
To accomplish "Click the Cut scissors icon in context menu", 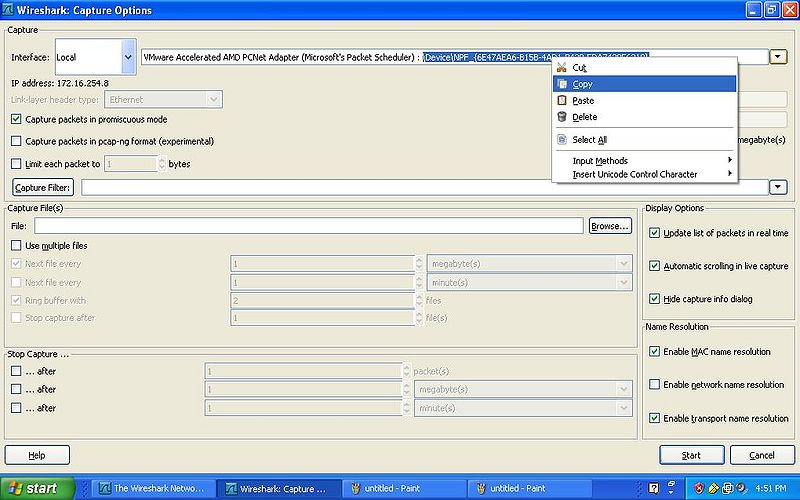I will [x=562, y=67].
